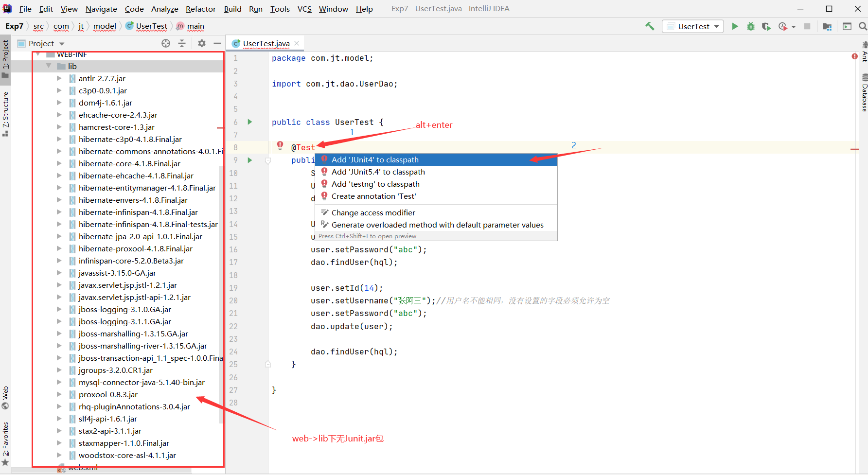Open the Refactor menu
This screenshot has height=475, width=868.
click(200, 9)
